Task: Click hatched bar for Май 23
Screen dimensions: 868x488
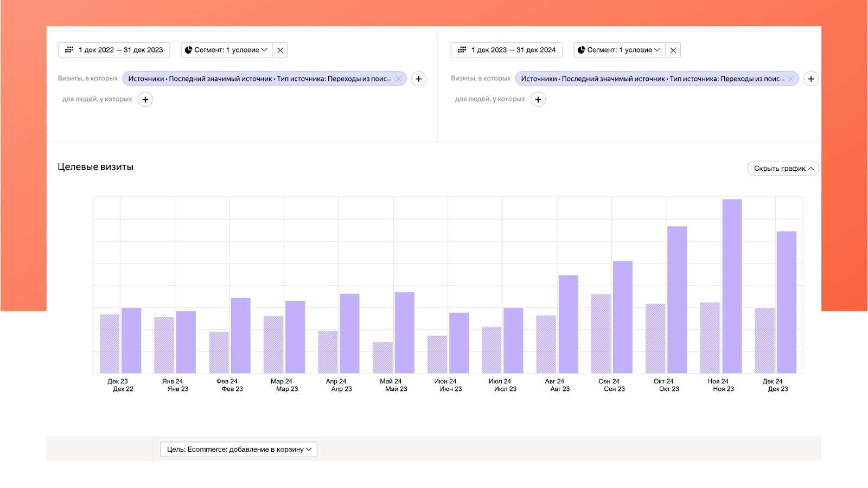Action: (x=382, y=358)
